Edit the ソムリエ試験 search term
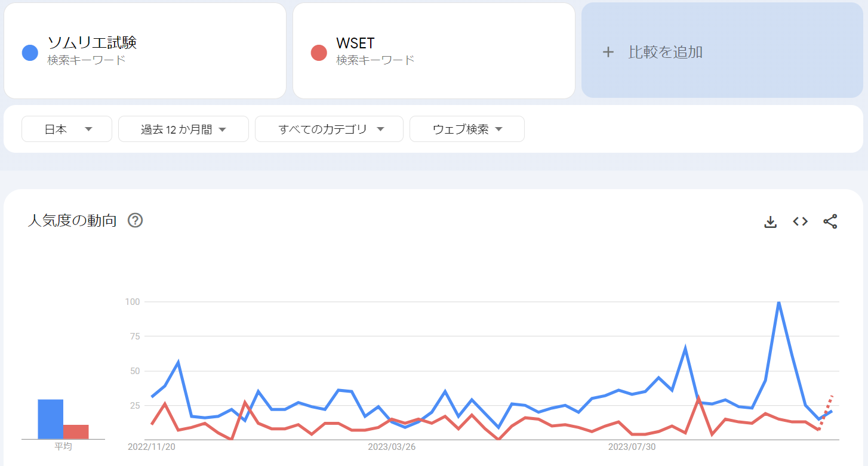This screenshot has height=466, width=868. pos(93,43)
